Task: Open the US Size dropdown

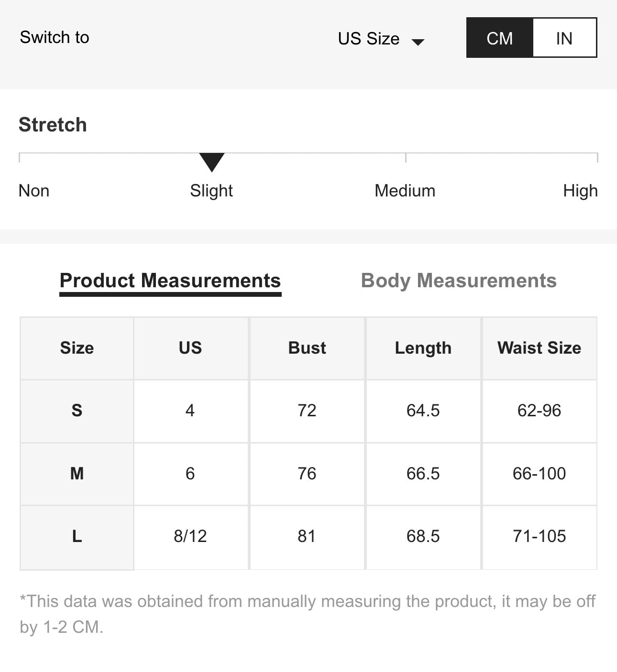Action: click(369, 39)
